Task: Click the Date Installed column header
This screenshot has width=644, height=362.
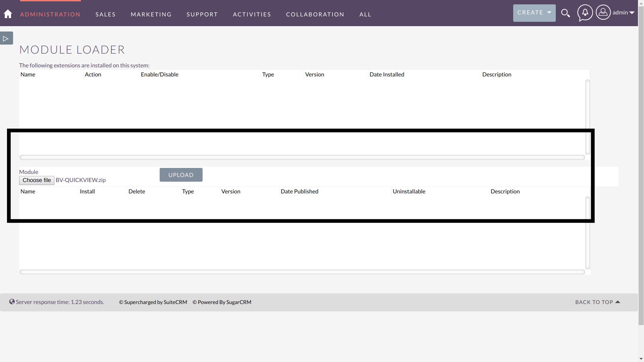Action: point(387,74)
